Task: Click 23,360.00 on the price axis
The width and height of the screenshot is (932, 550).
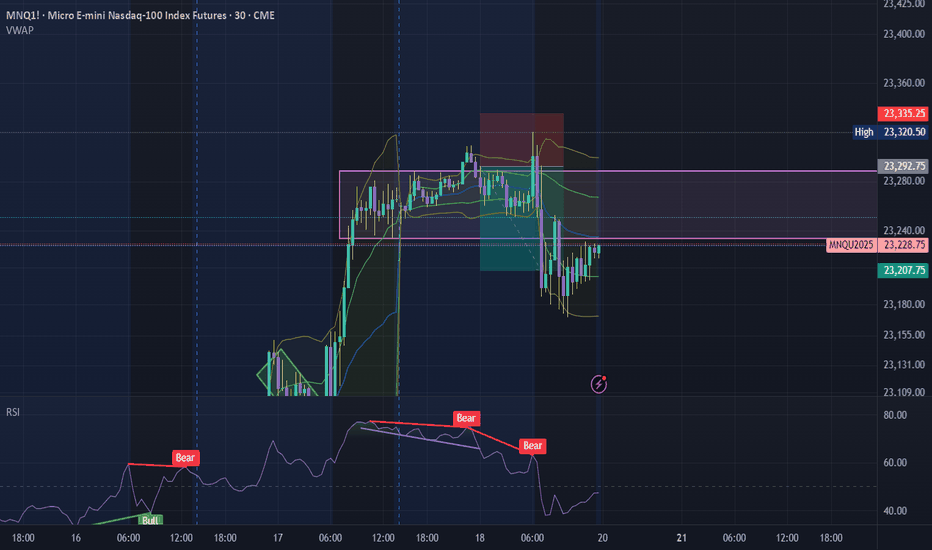Action: point(903,83)
